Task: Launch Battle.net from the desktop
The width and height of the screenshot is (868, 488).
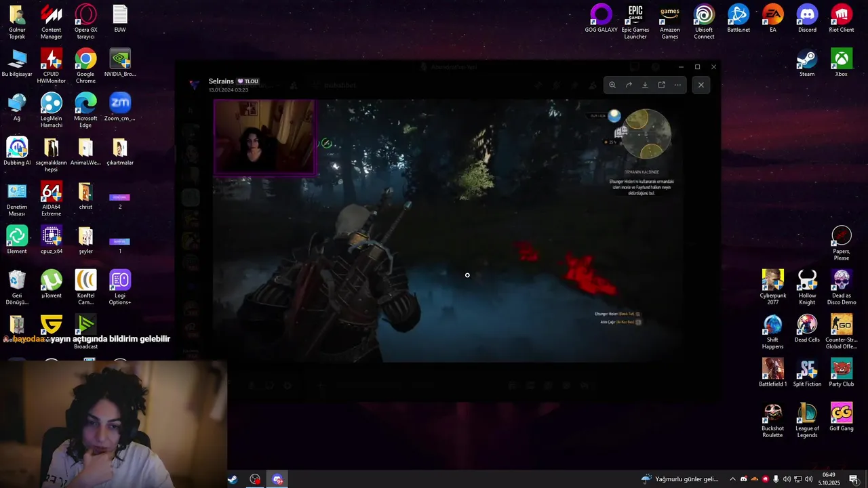Action: pyautogui.click(x=738, y=19)
